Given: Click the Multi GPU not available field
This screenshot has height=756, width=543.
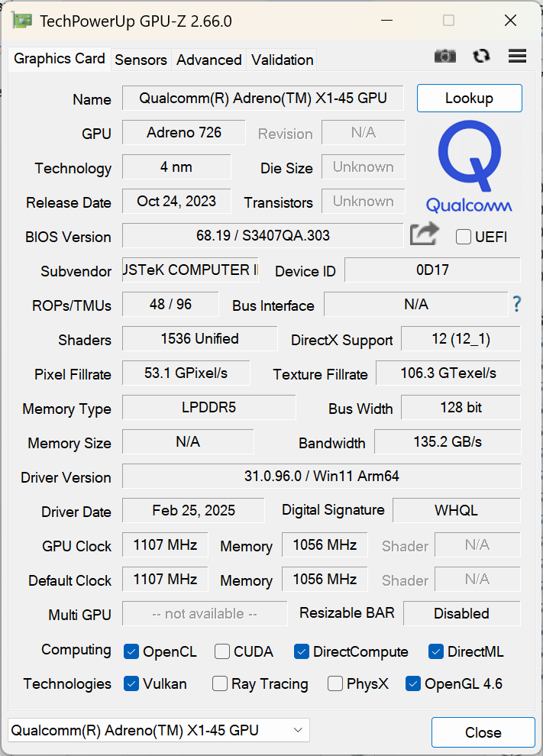Looking at the screenshot, I should 205,613.
